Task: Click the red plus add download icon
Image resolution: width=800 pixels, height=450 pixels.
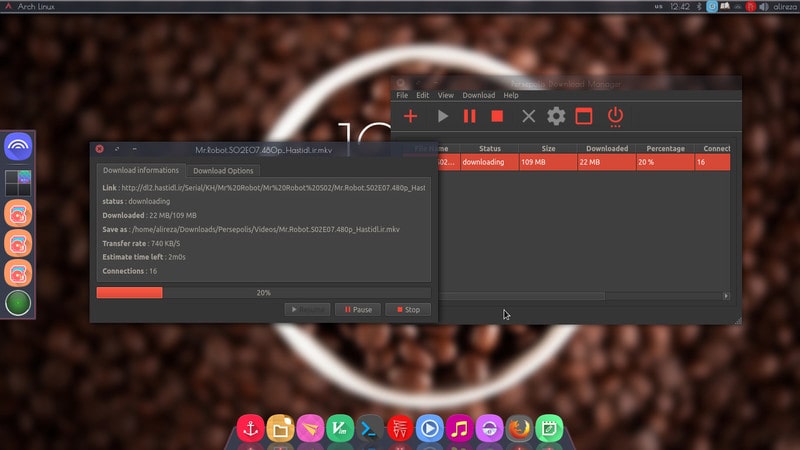Action: (410, 116)
